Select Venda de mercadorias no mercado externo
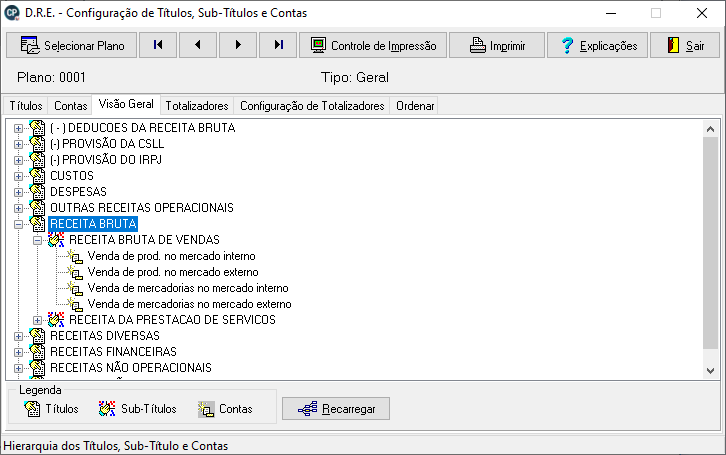 point(189,304)
